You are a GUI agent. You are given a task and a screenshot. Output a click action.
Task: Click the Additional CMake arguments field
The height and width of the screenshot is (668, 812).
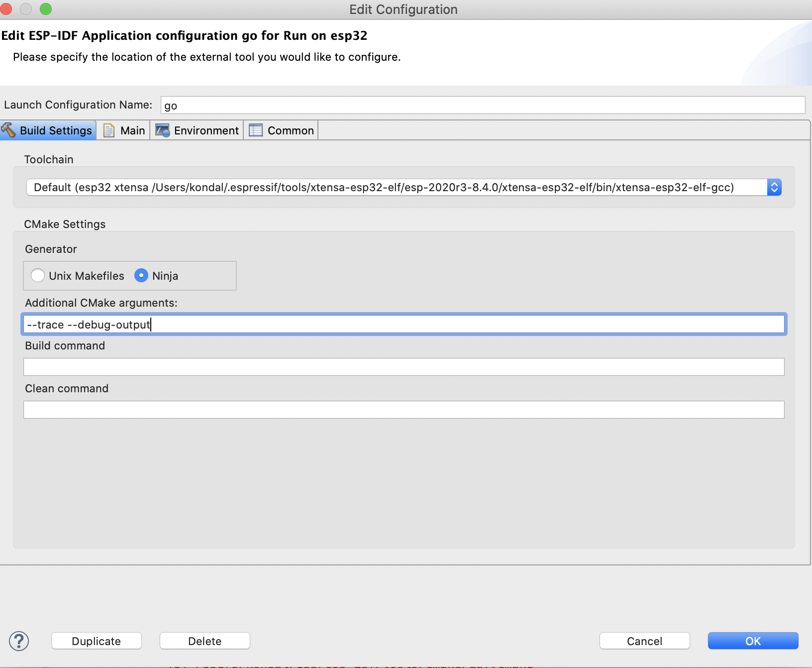[x=403, y=324]
